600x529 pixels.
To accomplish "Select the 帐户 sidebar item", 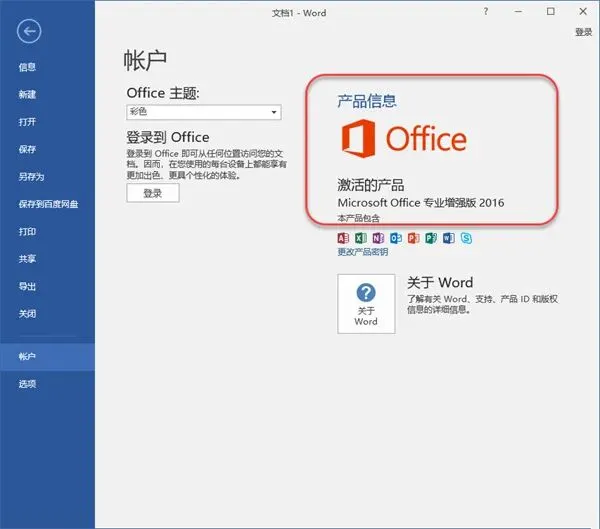I will 47,357.
